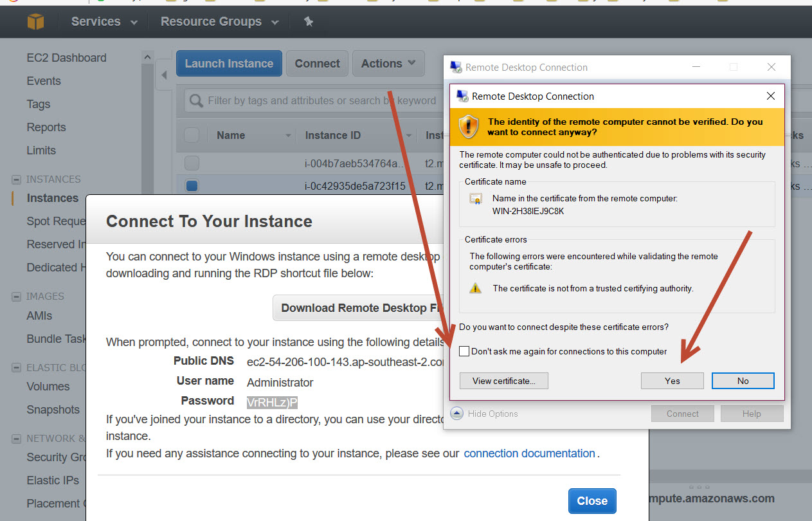Click the AWS orange cube logo
The width and height of the screenshot is (812, 521).
click(x=35, y=22)
